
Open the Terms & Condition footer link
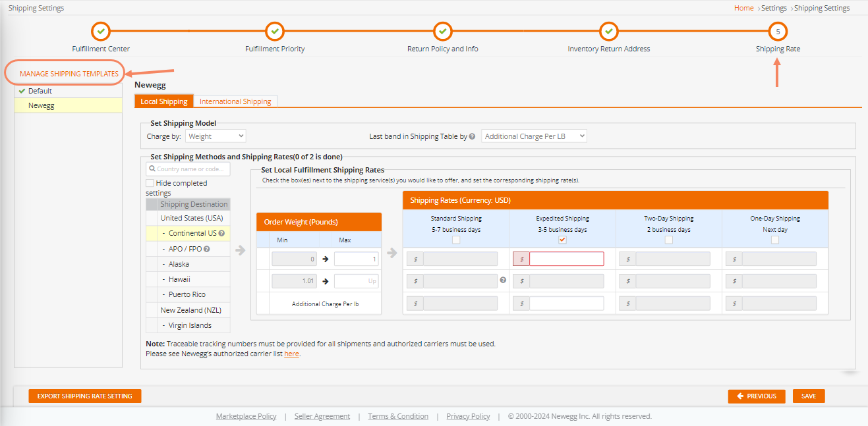tap(398, 416)
